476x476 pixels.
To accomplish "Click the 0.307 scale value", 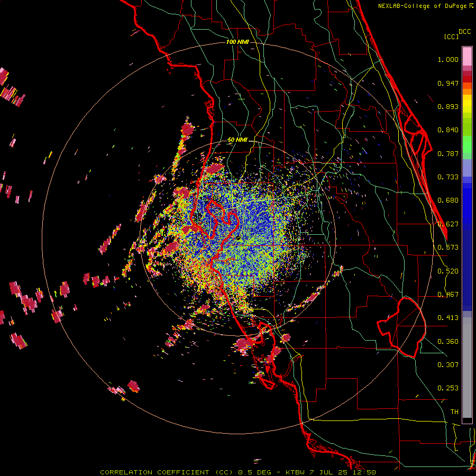I will coord(448,364).
